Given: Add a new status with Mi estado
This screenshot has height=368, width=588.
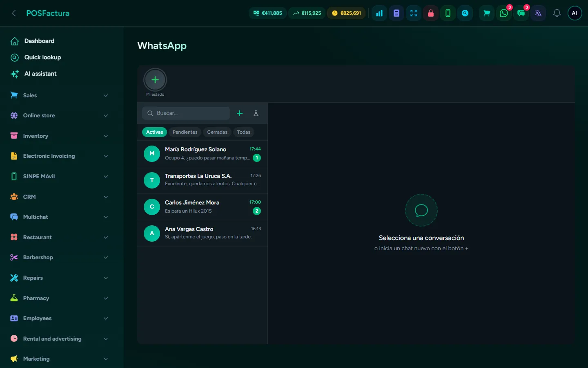Looking at the screenshot, I should tap(155, 80).
